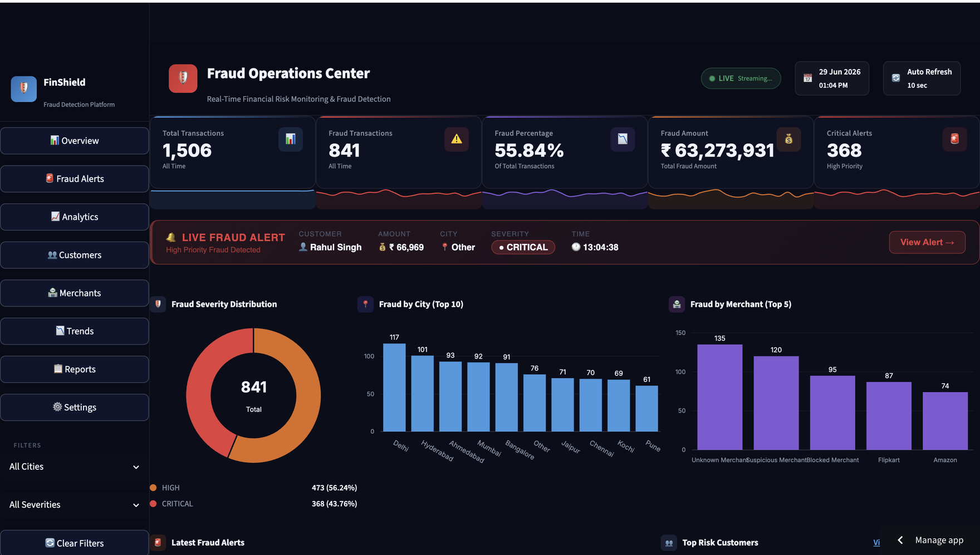Click the LIVE Streaming status pill

[x=741, y=78]
